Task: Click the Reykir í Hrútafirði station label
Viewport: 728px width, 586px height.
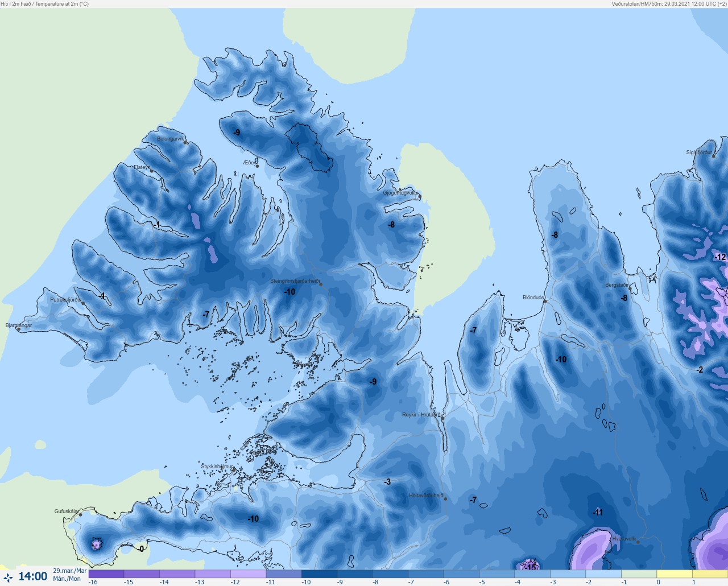Action: pos(421,415)
